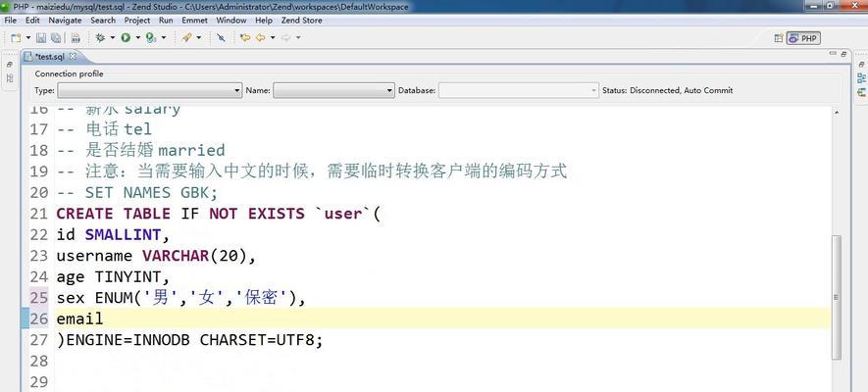
Task: Open the External Tools dropdown arrow
Action: pyautogui.click(x=164, y=37)
